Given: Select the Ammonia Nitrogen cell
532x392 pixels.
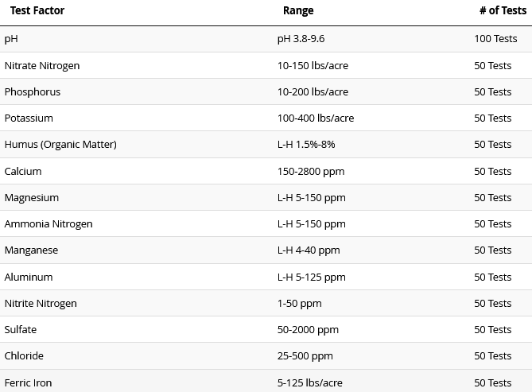Looking at the screenshot, I should tap(49, 223).
